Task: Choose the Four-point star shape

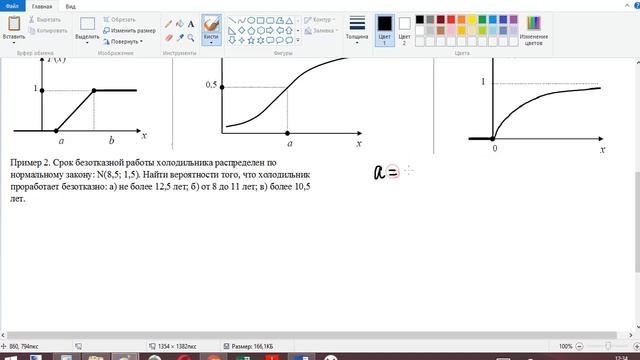Action: click(242, 40)
